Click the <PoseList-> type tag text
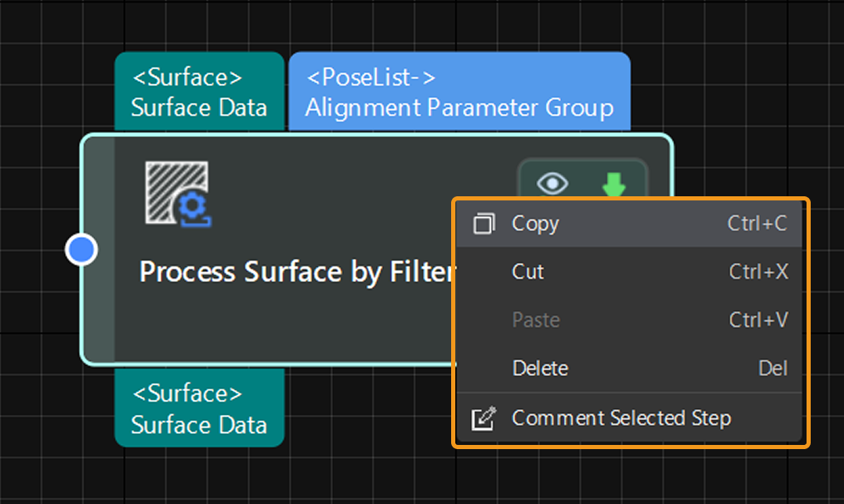 (x=371, y=78)
